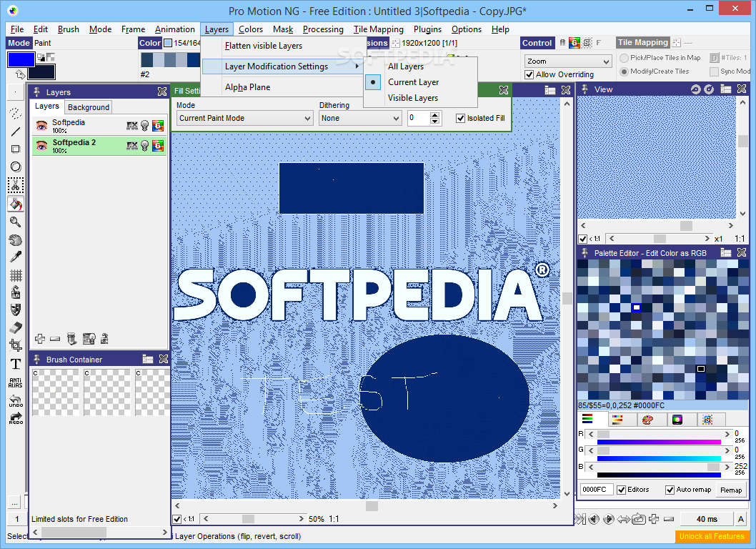Click the A button beside frame delay
The image size is (756, 549).
coord(741,519)
